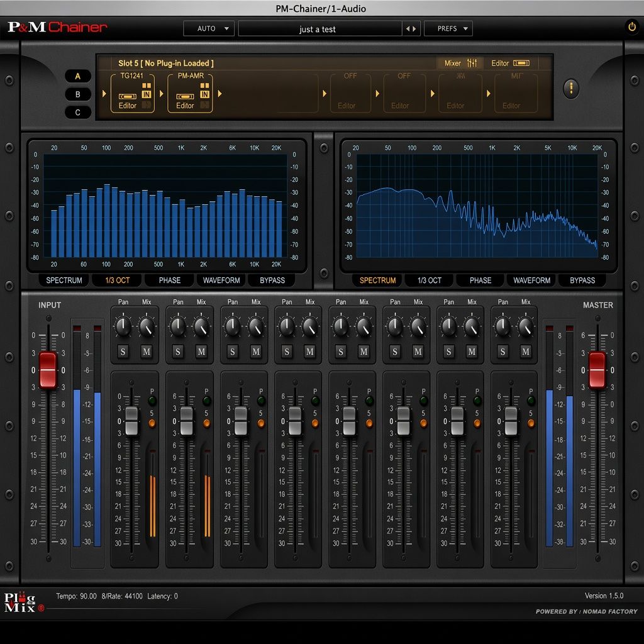Screen dimensions: 644x644
Task: Solo channel 5 with its S button
Action: click(340, 352)
